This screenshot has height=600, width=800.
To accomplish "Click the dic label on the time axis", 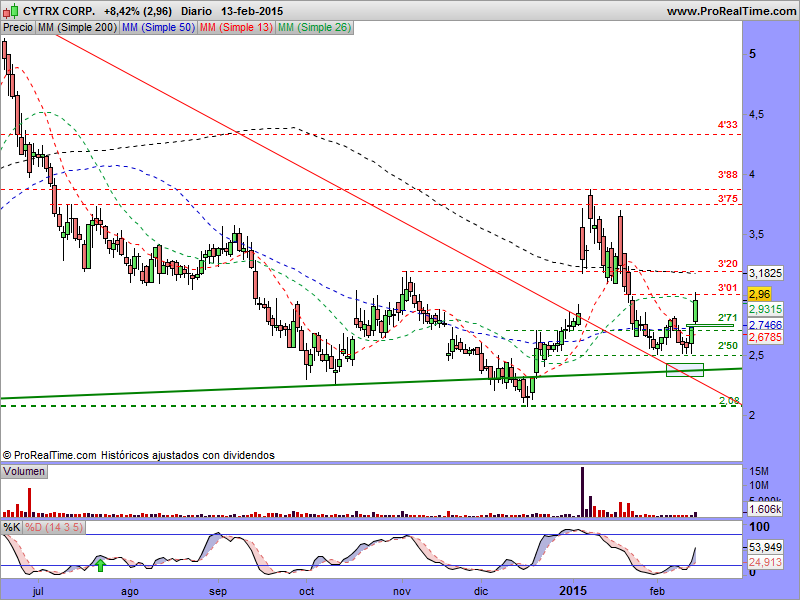I will point(481,591).
